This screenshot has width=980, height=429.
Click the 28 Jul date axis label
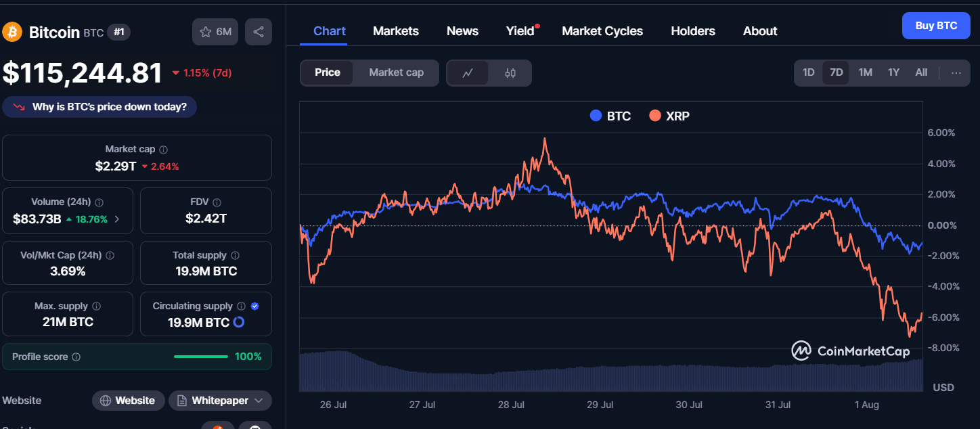(512, 405)
